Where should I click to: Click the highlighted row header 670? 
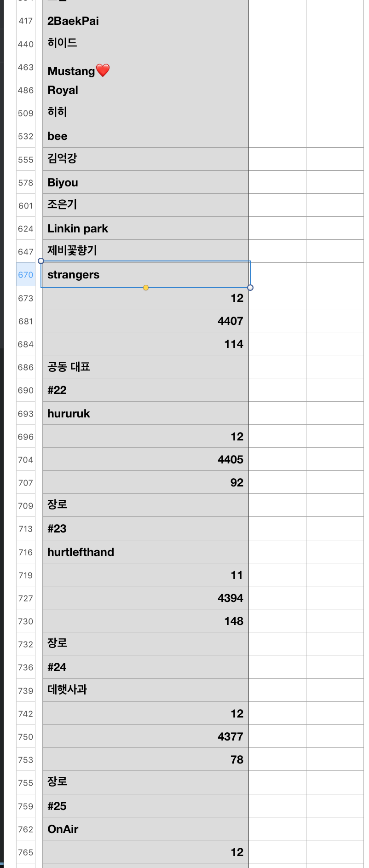click(26, 275)
